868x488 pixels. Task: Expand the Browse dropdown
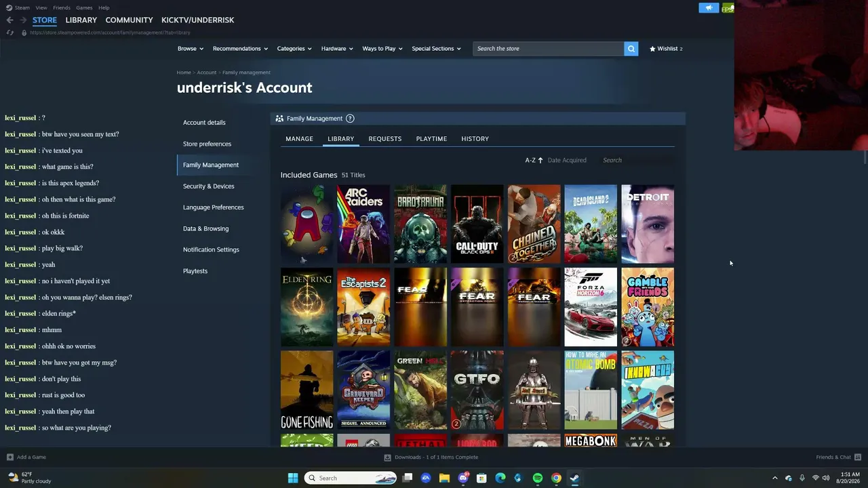click(x=191, y=49)
